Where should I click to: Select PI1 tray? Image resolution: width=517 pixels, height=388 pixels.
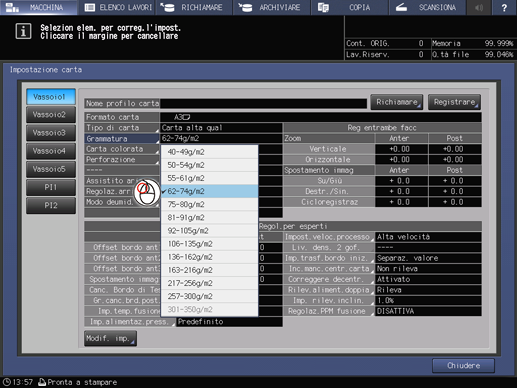click(x=51, y=187)
